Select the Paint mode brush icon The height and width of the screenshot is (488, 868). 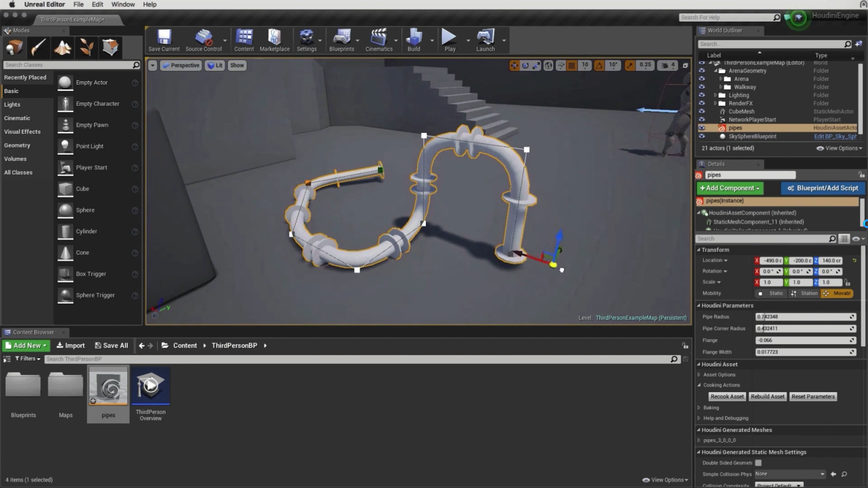[x=38, y=48]
